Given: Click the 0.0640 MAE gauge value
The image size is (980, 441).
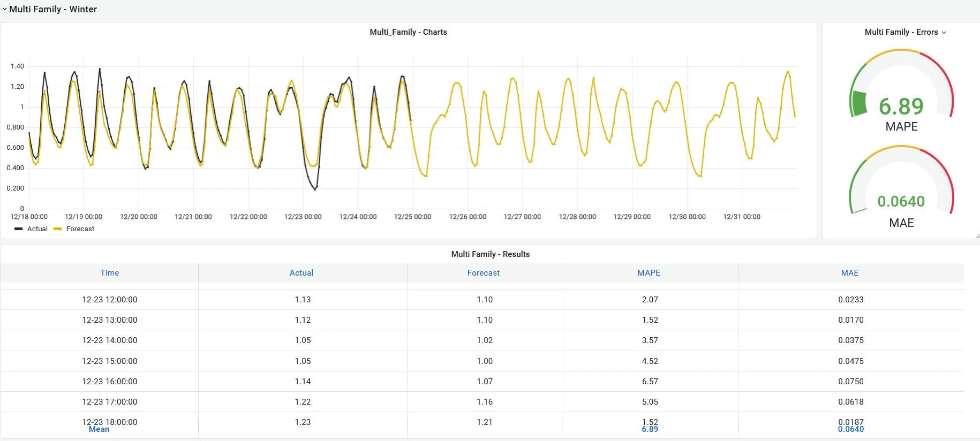Looking at the screenshot, I should (x=901, y=201).
